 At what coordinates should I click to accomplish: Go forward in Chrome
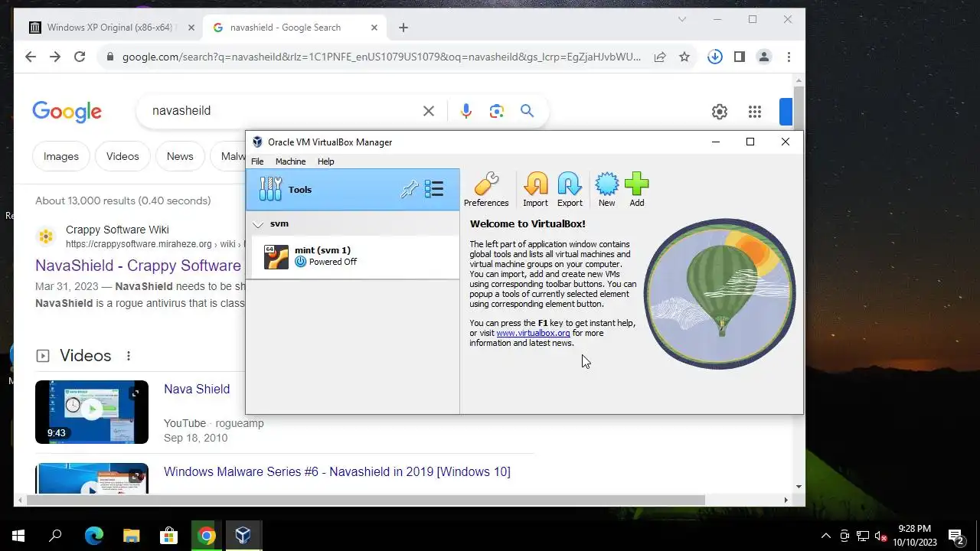click(x=55, y=57)
